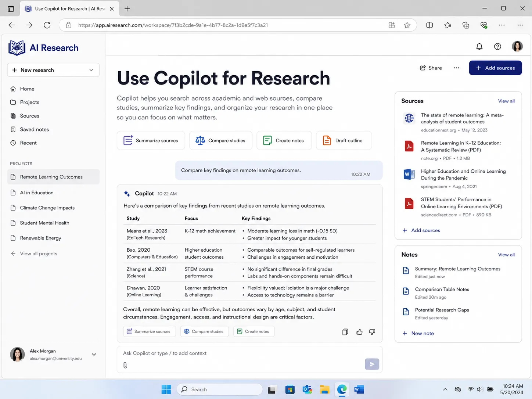Screen dimensions: 532x399
Task: Click small Summarize sources chip under response
Action: tap(149, 331)
